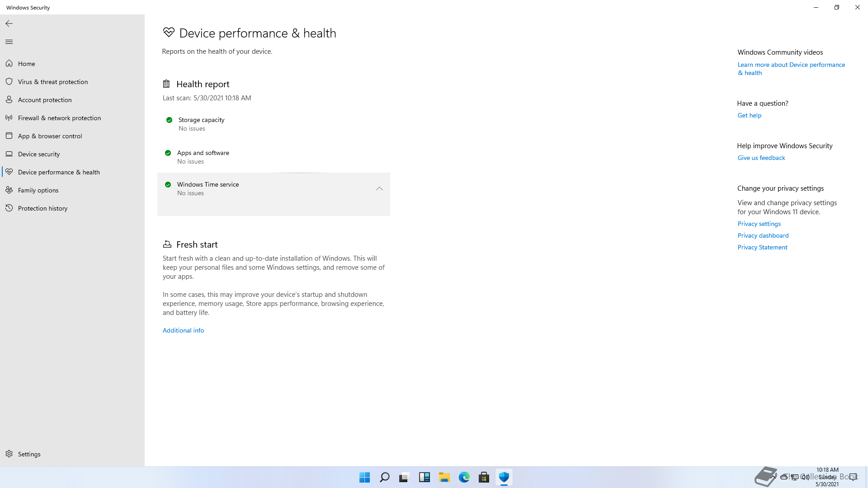Open Virus & threat protection
The width and height of the screenshot is (868, 488).
(x=53, y=82)
